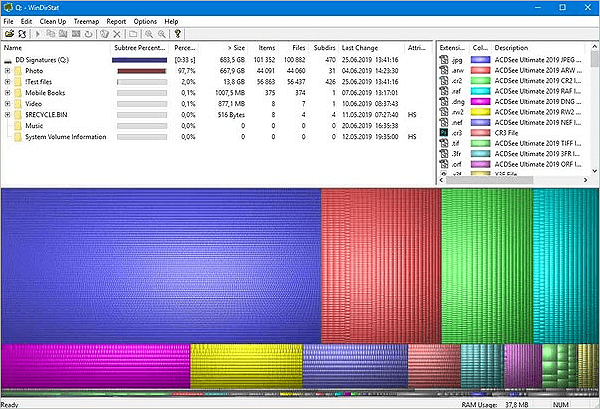This screenshot has width=600, height=409.
Task: Expand the Mobile Books folder
Action: click(7, 93)
